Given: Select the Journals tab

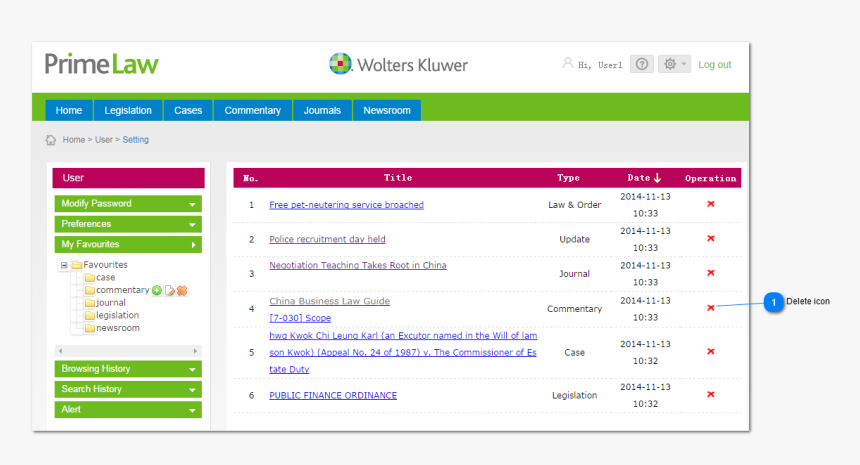Looking at the screenshot, I should [322, 110].
